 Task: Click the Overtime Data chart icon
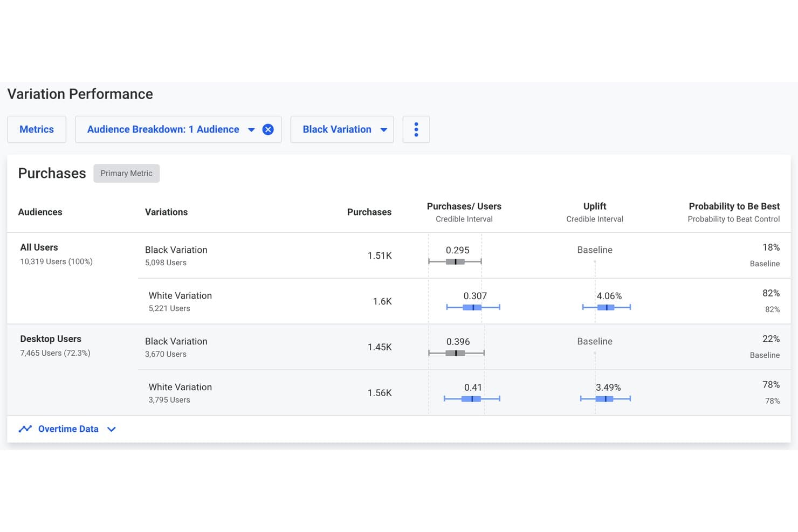coord(25,429)
